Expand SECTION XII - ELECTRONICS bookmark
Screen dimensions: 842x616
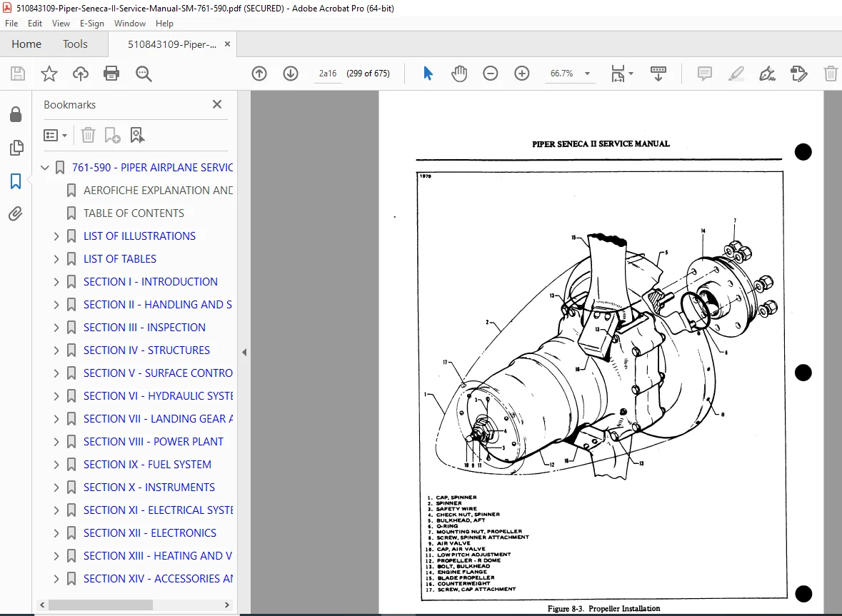[56, 532]
